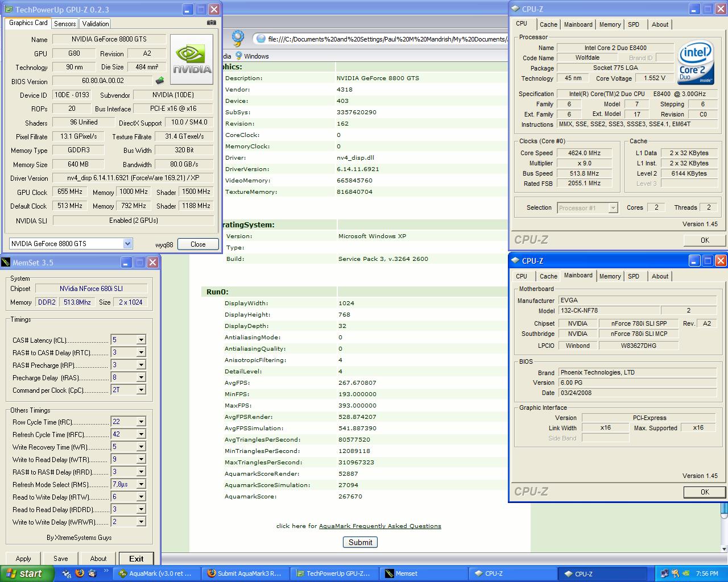
Task: Open Cache tab in the CPU-Z processor window
Action: (x=548, y=24)
